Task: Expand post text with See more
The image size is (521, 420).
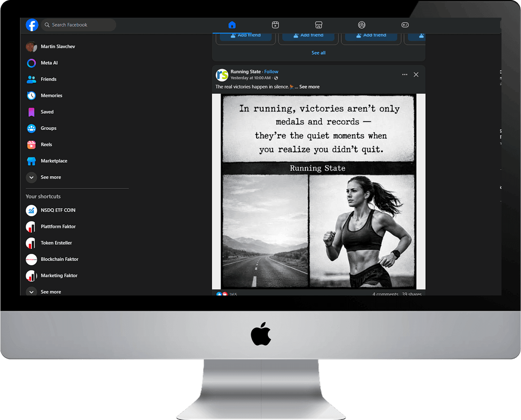Action: tap(309, 87)
